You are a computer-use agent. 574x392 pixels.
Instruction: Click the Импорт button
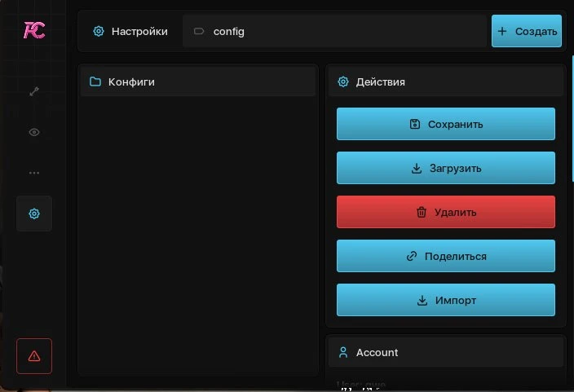click(446, 300)
